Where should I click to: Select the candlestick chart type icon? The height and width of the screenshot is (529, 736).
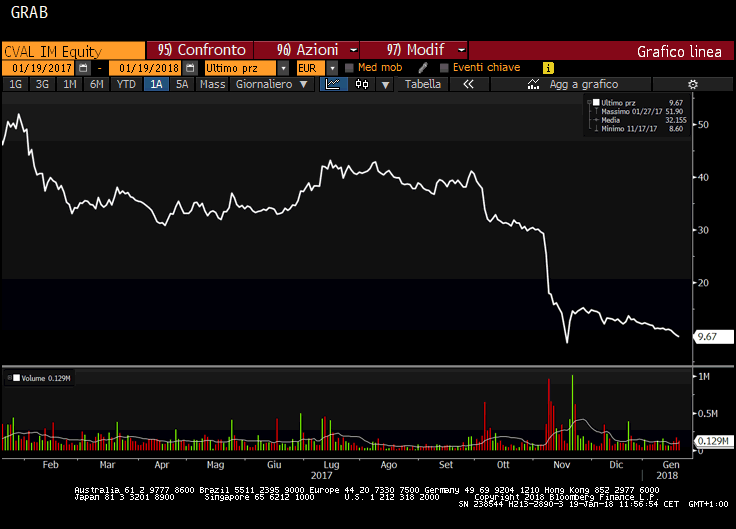coord(361,84)
